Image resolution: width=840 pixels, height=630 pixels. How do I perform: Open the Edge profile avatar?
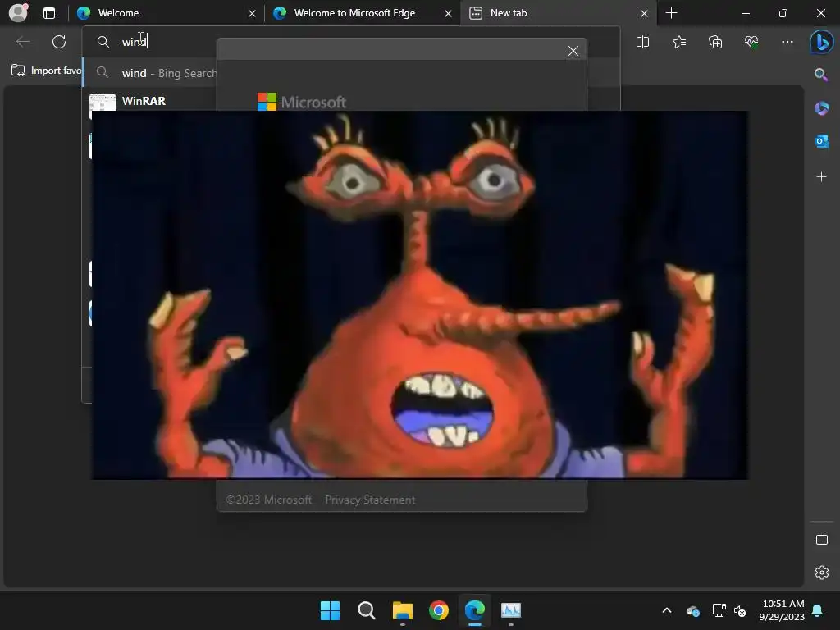(19, 13)
